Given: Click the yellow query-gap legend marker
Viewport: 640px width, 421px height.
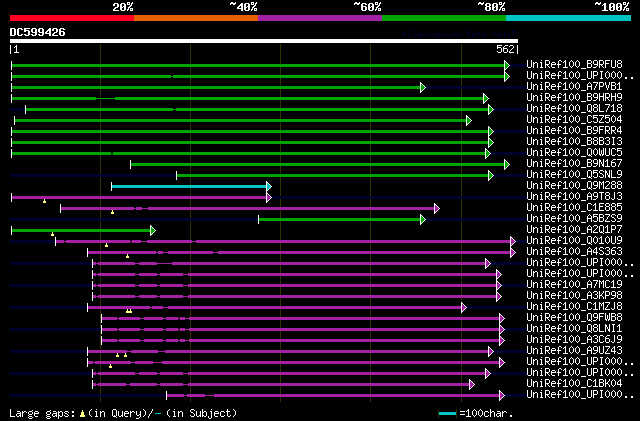Looking at the screenshot, I should (82, 414).
